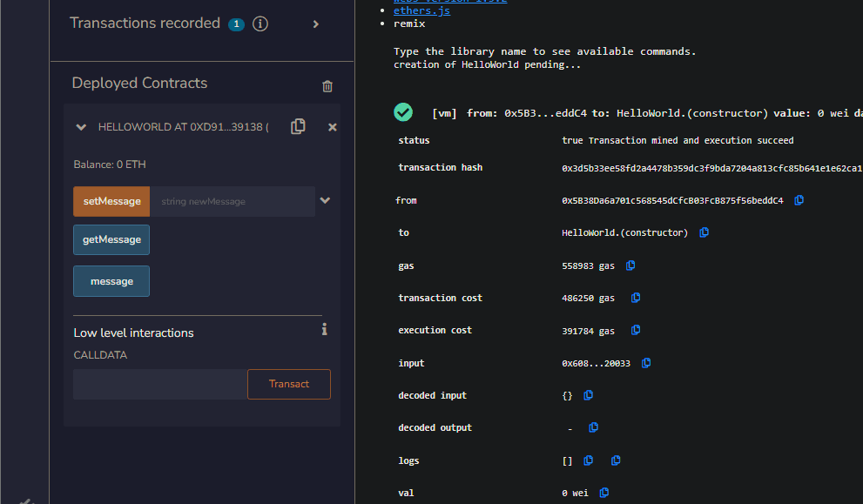The width and height of the screenshot is (863, 504).
Task: Copy the execution cost value
Action: [636, 330]
